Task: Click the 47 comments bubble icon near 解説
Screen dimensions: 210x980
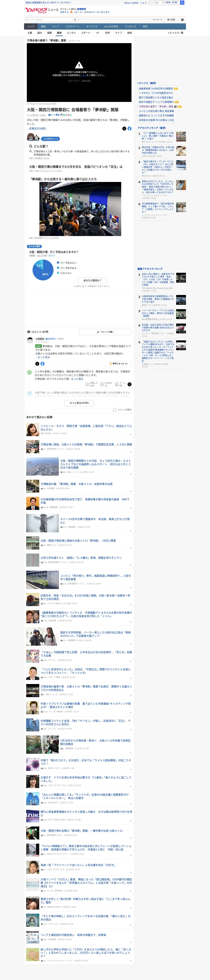Action: (x=50, y=115)
